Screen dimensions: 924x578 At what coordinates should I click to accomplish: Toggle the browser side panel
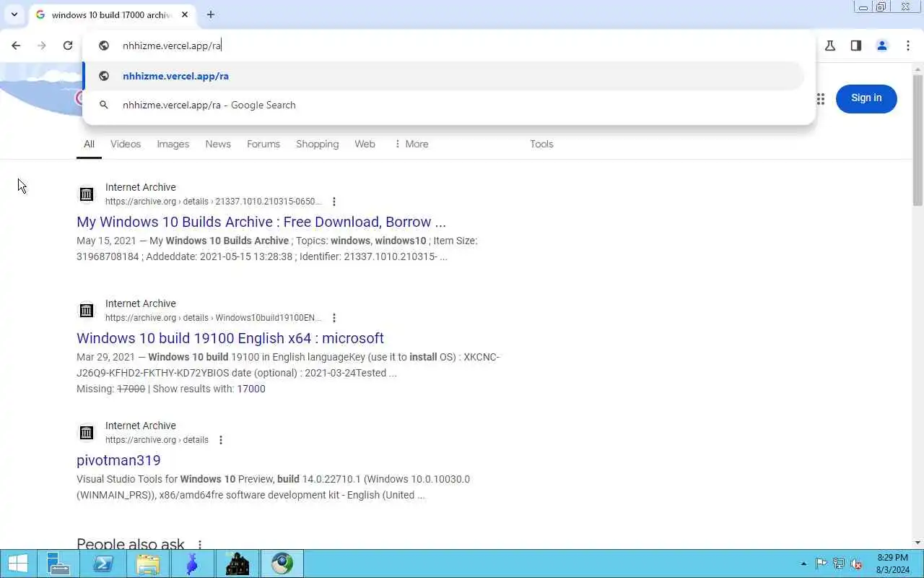click(856, 46)
